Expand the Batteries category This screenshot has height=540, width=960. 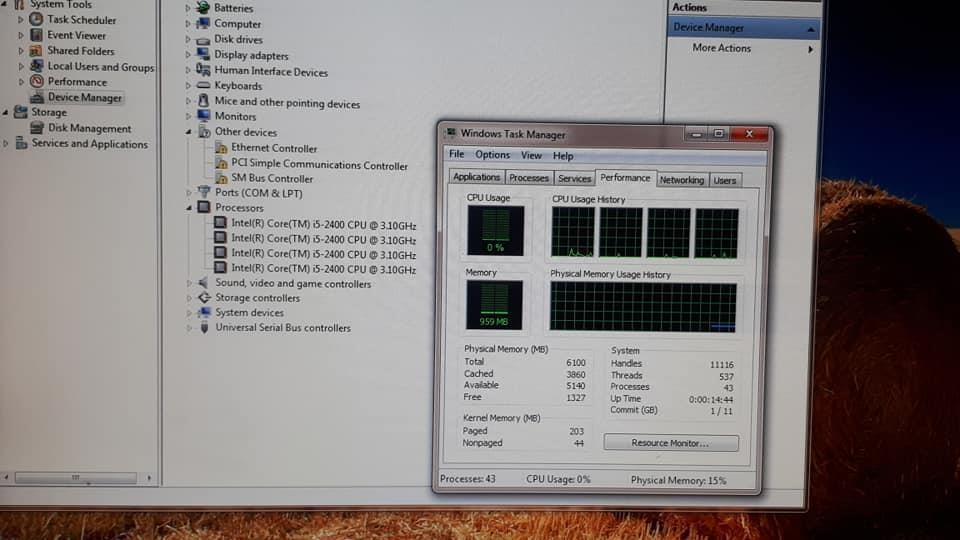pyautogui.click(x=188, y=8)
